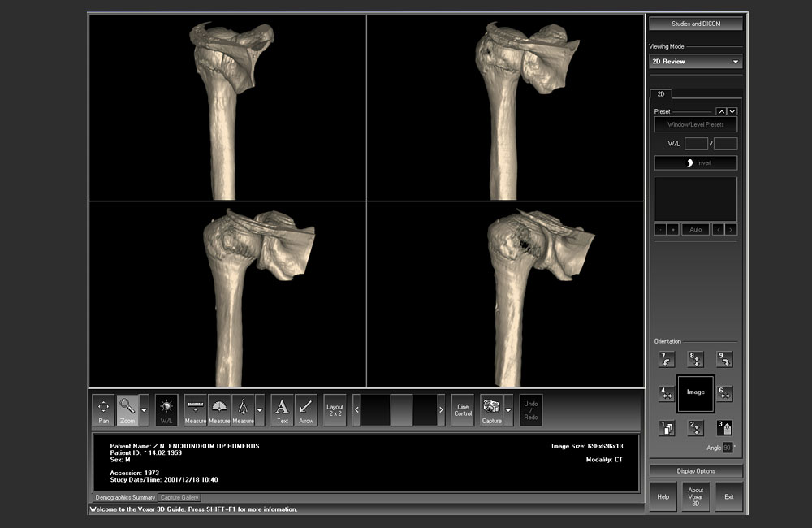Click the Capture camera icon
The width and height of the screenshot is (812, 528).
point(490,410)
